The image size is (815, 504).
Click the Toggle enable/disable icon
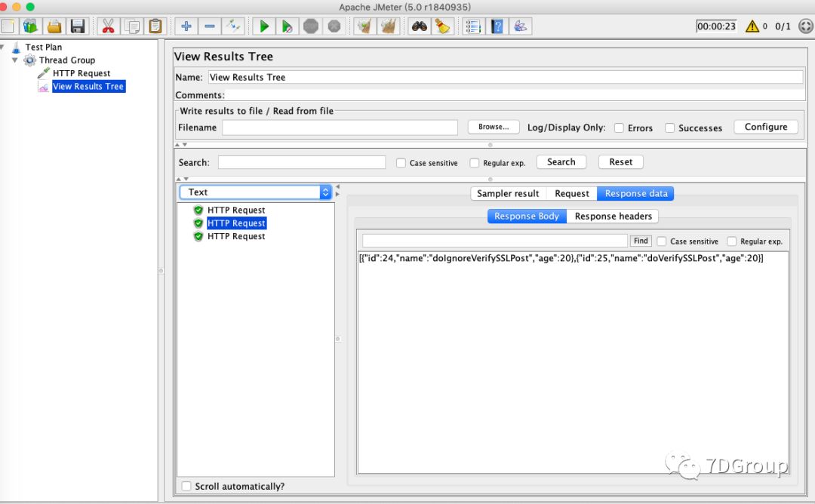click(233, 26)
